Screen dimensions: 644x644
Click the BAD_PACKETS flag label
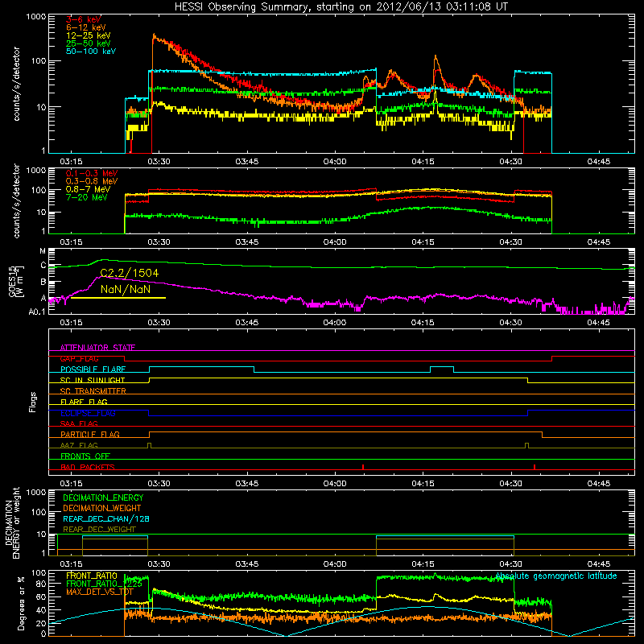[x=88, y=467]
